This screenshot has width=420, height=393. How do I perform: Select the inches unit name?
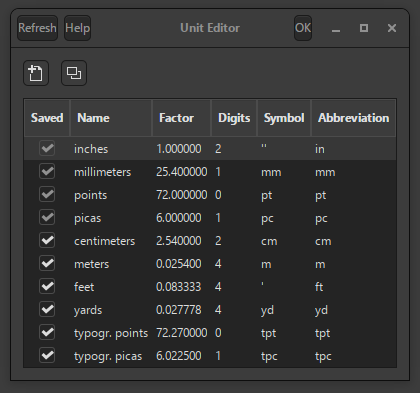(x=91, y=149)
